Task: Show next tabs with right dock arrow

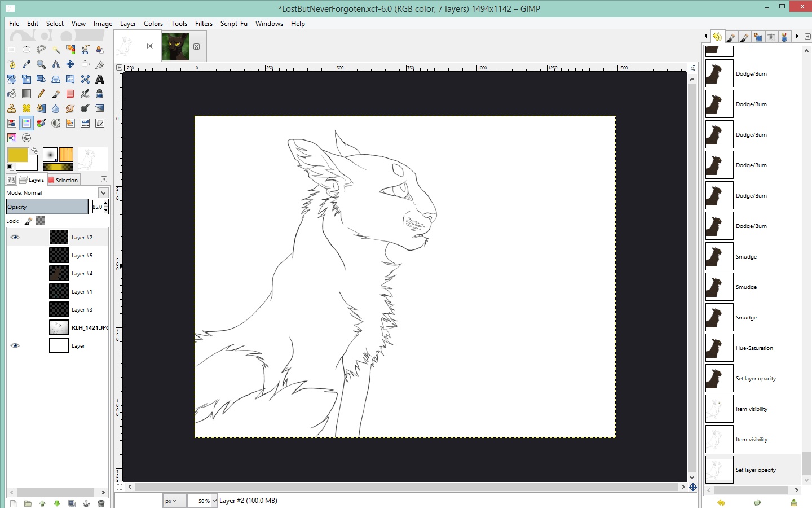Action: point(797,36)
